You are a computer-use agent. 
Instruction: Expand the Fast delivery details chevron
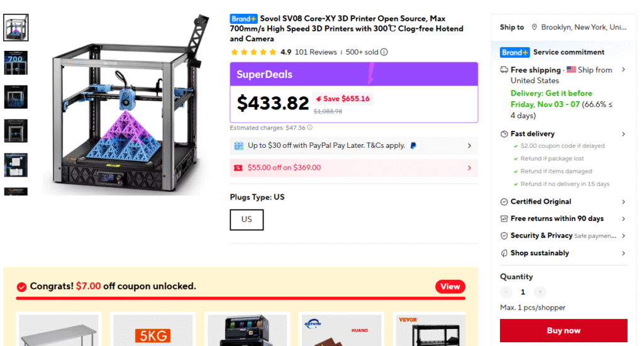(x=623, y=134)
